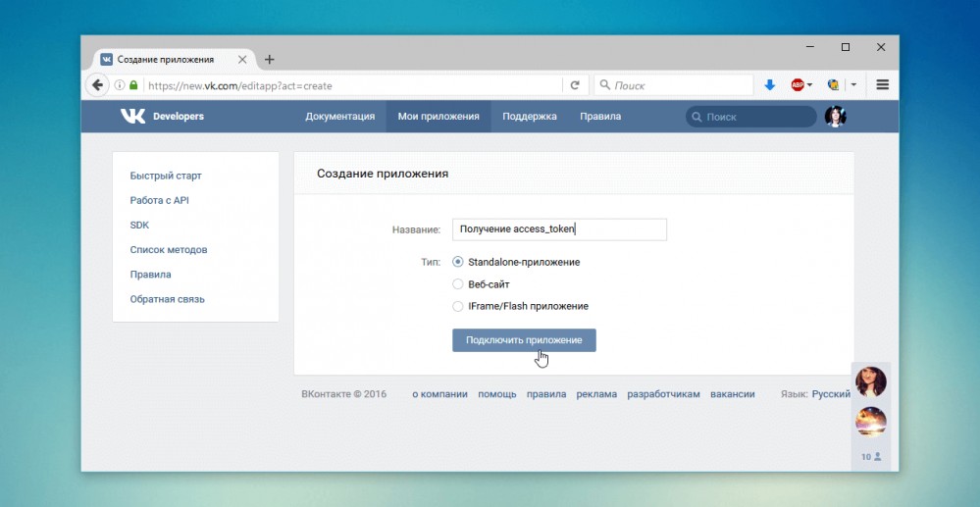This screenshot has width=980, height=507.
Task: Select the Создание приложения browser tab
Action: click(x=174, y=60)
